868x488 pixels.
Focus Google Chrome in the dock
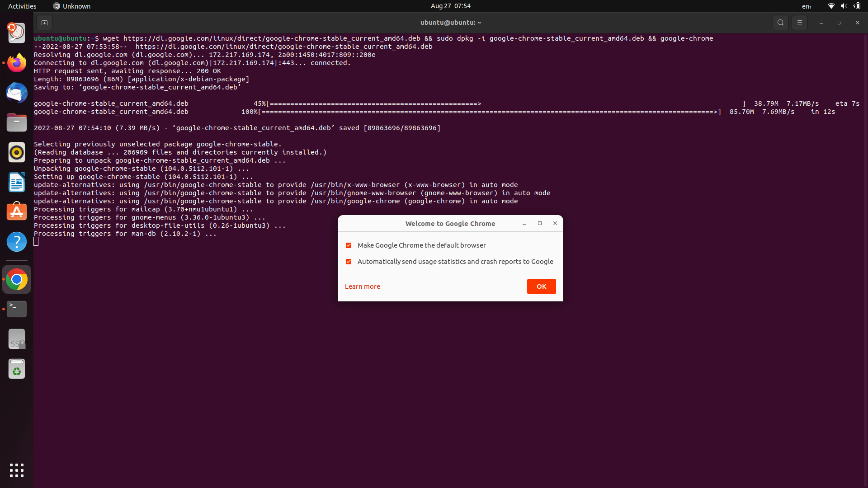coord(17,280)
